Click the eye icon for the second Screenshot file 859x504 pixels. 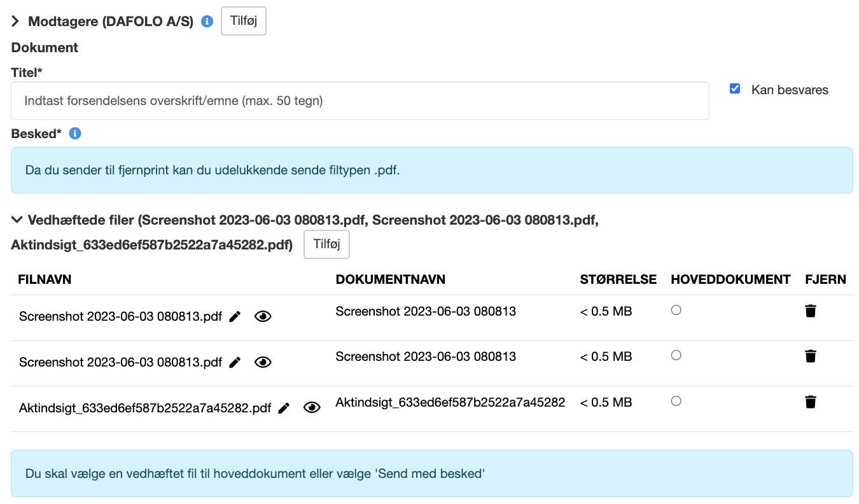pyautogui.click(x=263, y=362)
